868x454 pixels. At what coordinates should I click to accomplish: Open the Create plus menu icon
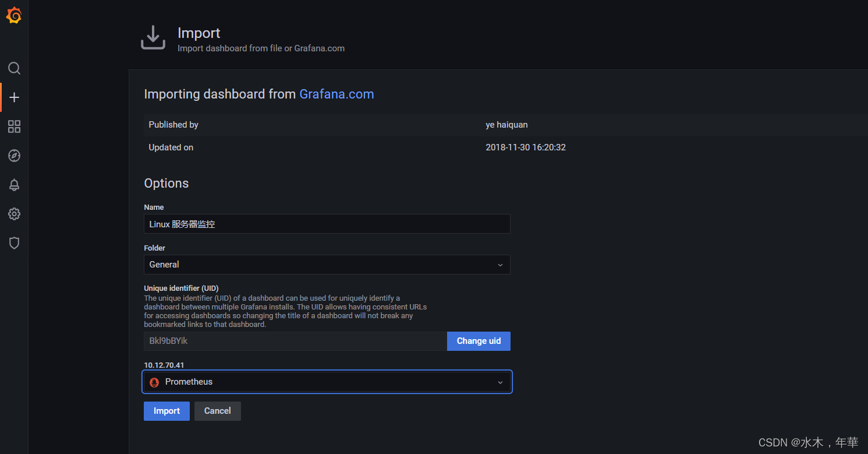coord(15,97)
